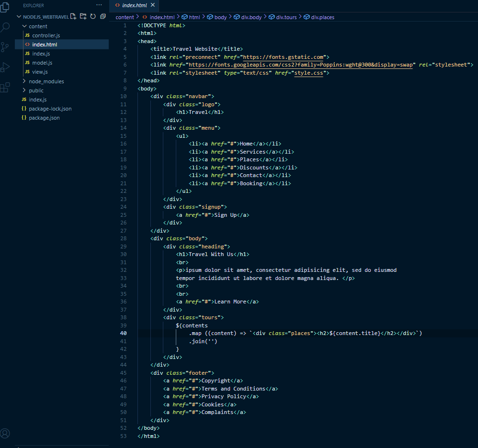Click the fonts.googleapis.com URL in code
This screenshot has height=448, width=478.
coord(301,65)
